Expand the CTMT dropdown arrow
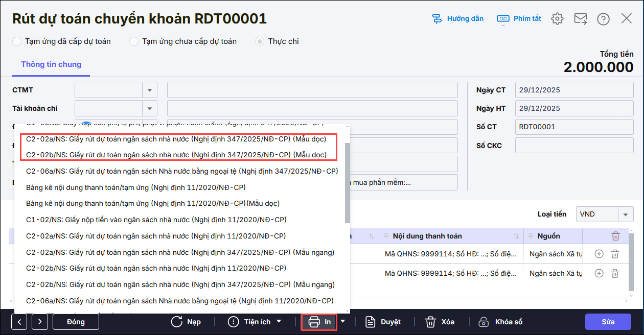This screenshot has height=335, width=644. click(149, 90)
